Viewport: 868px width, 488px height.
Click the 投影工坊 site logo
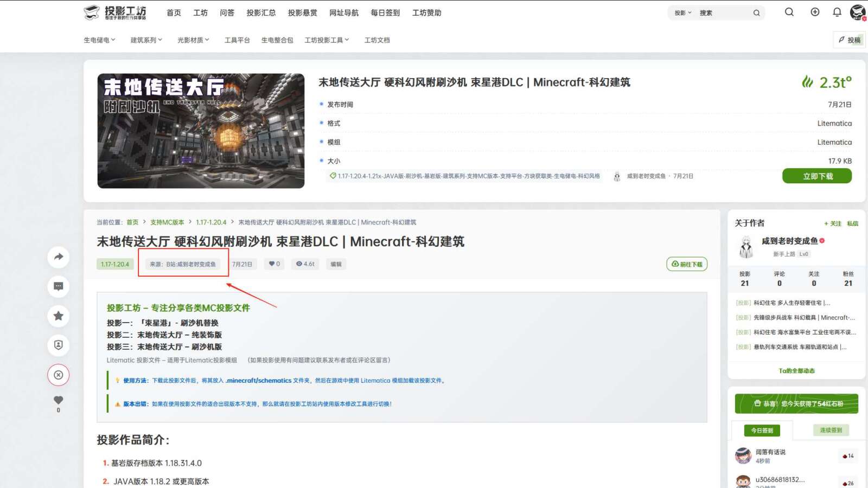click(x=115, y=12)
